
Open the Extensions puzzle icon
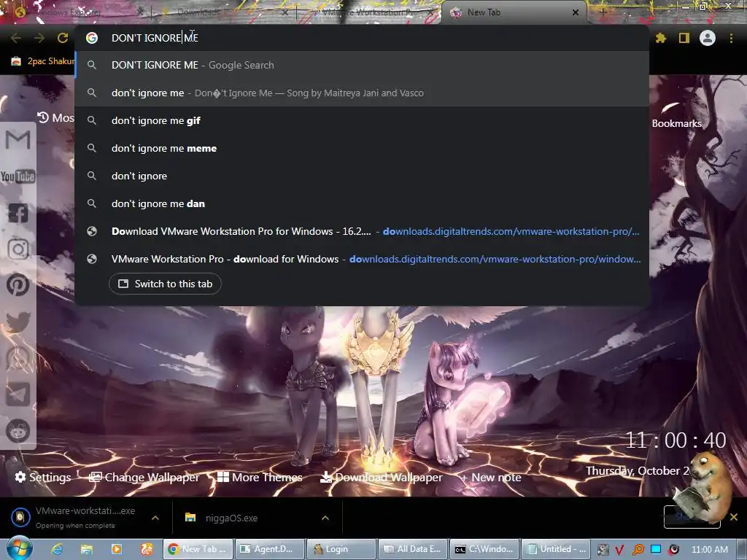click(660, 38)
